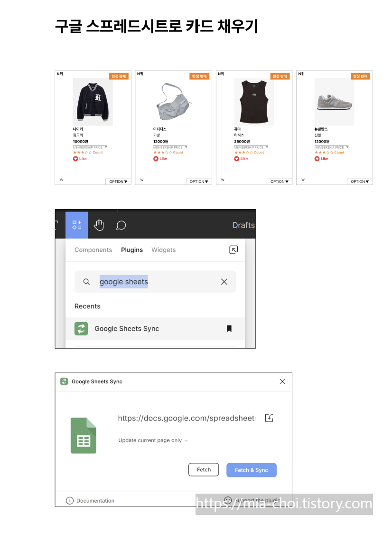Image resolution: width=392 pixels, height=534 pixels.
Task: Click the star rating on 나이키 card
Action: [82, 153]
